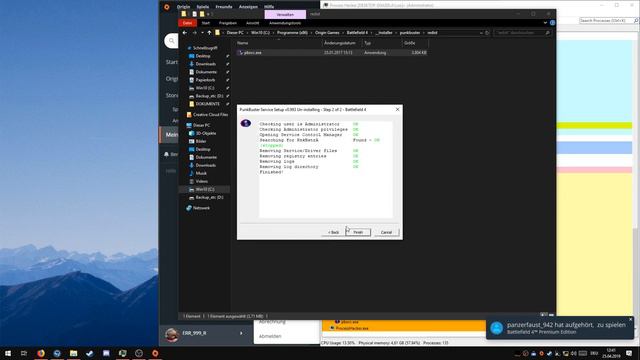This screenshot has width=640, height=360.
Task: Open the Freigeben ribbon tab
Action: (x=228, y=23)
